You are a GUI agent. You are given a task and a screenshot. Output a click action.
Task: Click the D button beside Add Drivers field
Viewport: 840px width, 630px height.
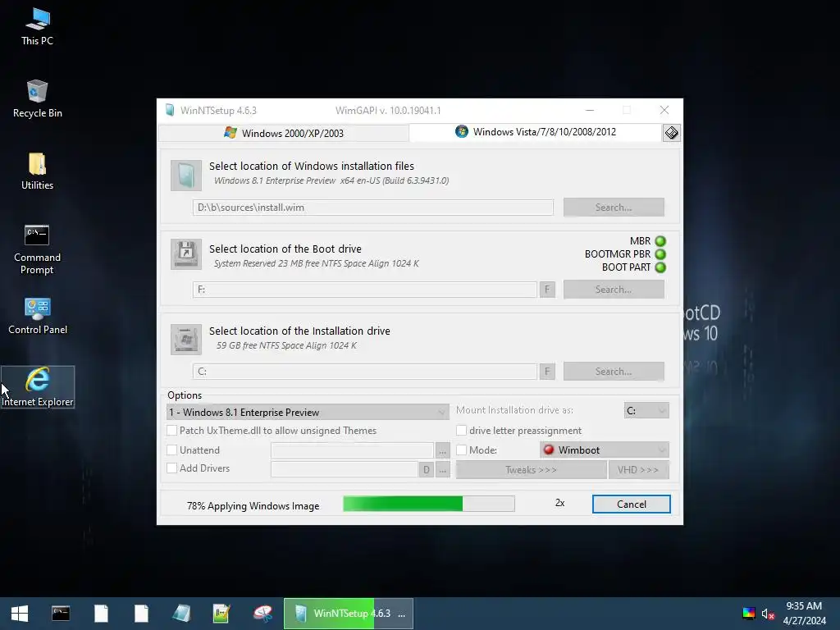coord(426,469)
